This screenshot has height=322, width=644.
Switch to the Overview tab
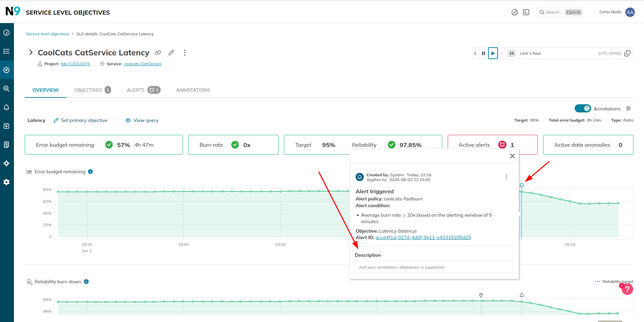click(x=46, y=90)
